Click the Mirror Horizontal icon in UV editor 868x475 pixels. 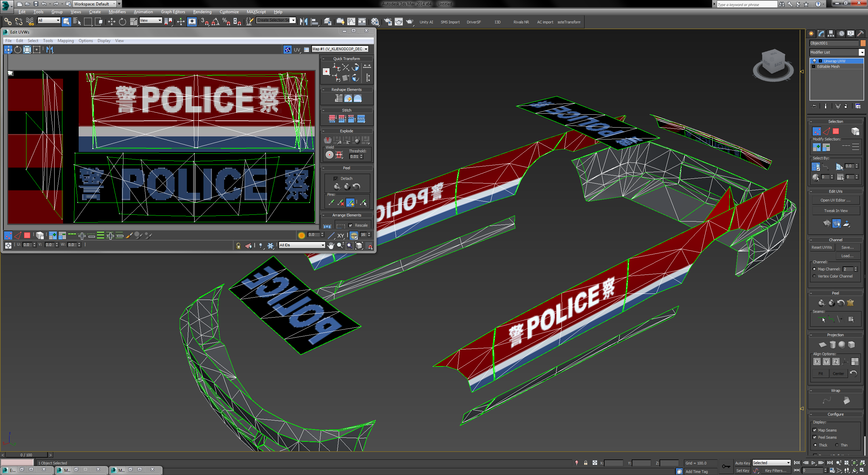click(50, 50)
